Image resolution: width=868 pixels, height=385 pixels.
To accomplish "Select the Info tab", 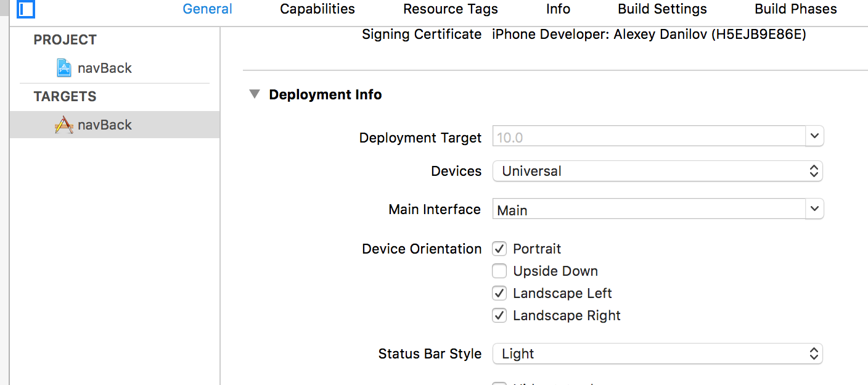I will tap(558, 9).
